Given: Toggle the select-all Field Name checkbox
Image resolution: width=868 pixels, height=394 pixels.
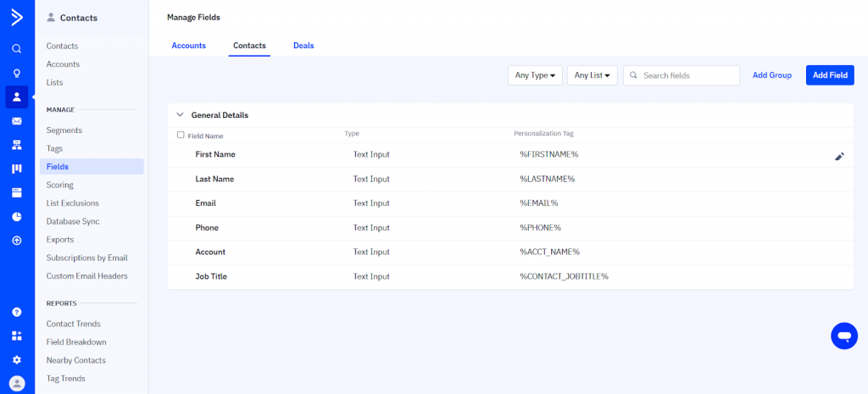Looking at the screenshot, I should pyautogui.click(x=181, y=135).
